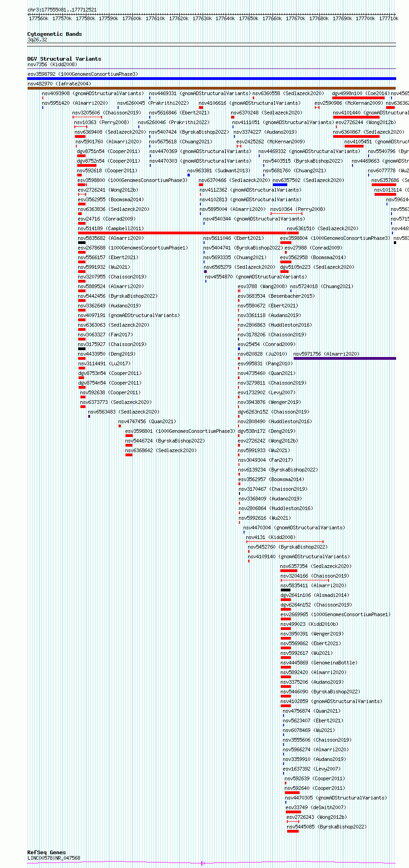Open nsv5446724 (ByrskaBishop2022) label

[165, 441]
